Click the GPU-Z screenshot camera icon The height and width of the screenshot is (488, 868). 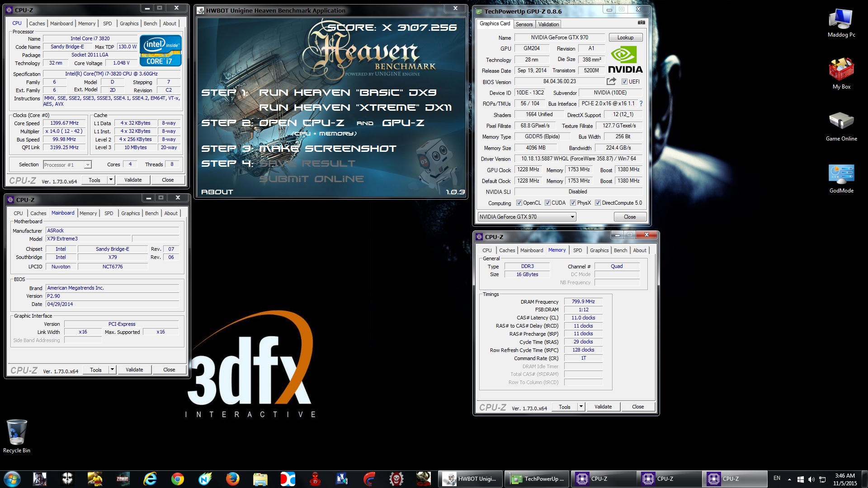coord(641,23)
